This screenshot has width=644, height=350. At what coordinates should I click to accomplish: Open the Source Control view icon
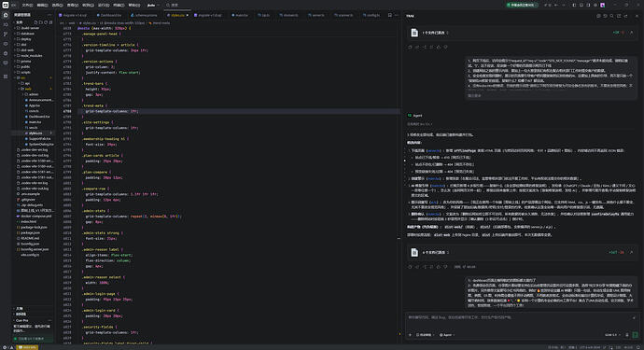(x=6, y=35)
